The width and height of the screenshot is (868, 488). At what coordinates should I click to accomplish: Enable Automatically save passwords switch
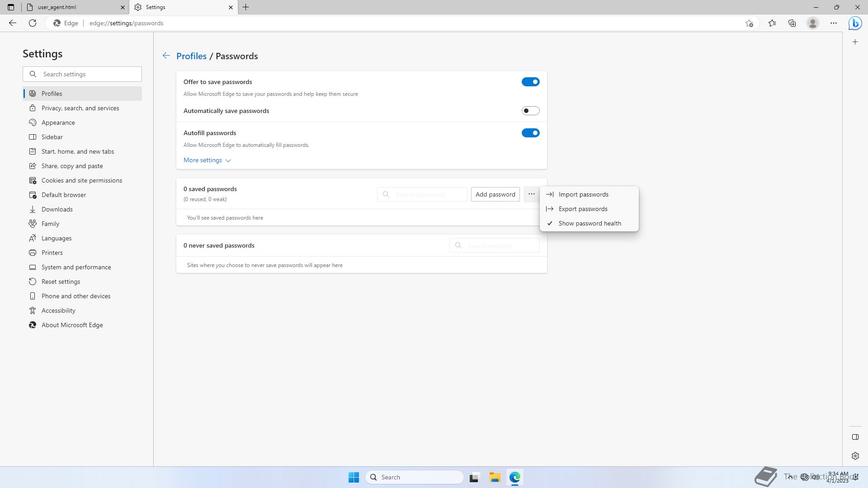pyautogui.click(x=530, y=111)
